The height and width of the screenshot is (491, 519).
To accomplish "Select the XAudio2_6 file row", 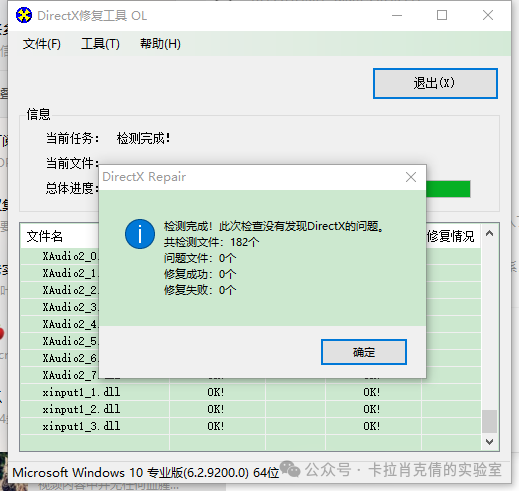I will (60, 358).
